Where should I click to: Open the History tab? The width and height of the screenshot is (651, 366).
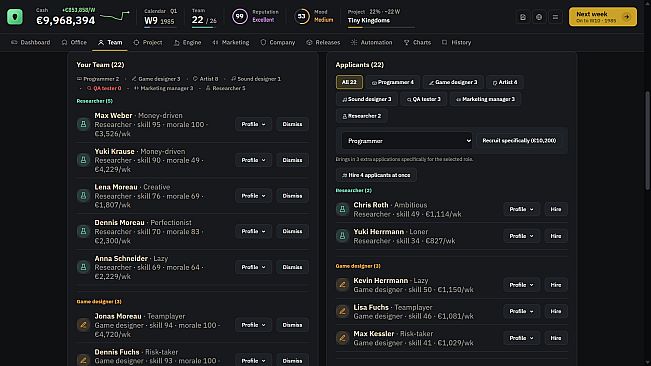(x=456, y=42)
